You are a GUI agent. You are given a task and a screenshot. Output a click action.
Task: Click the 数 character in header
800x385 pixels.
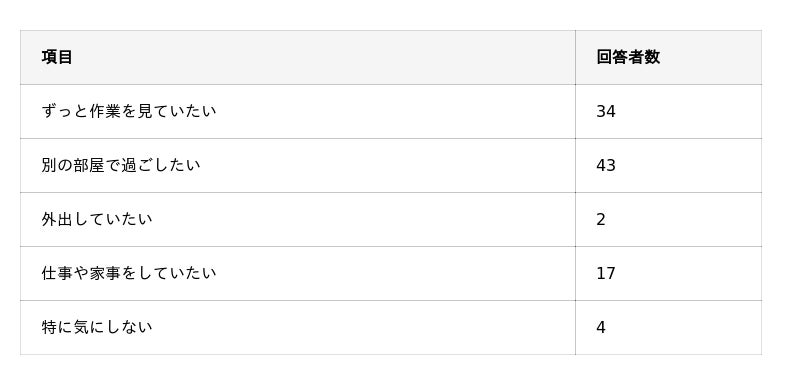coord(652,57)
